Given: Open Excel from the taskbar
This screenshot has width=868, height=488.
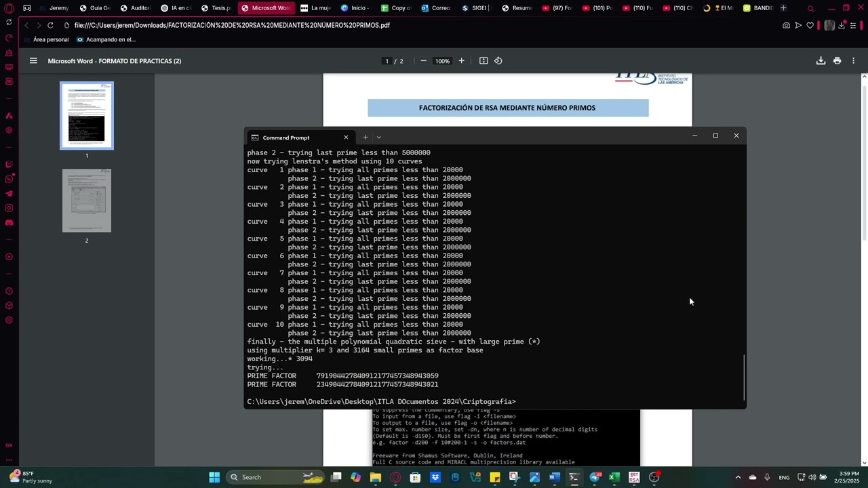Looking at the screenshot, I should (x=614, y=477).
